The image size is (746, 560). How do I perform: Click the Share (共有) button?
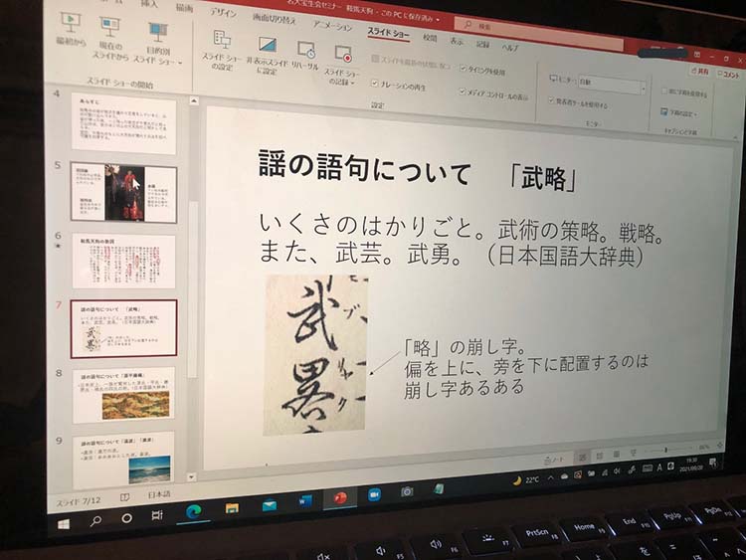click(x=700, y=72)
